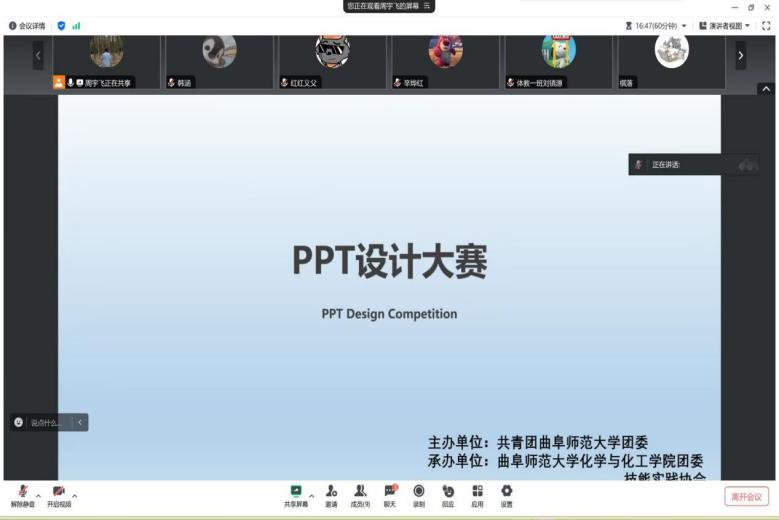Click the blue security shield icon
The image size is (779, 520).
[x=61, y=25]
